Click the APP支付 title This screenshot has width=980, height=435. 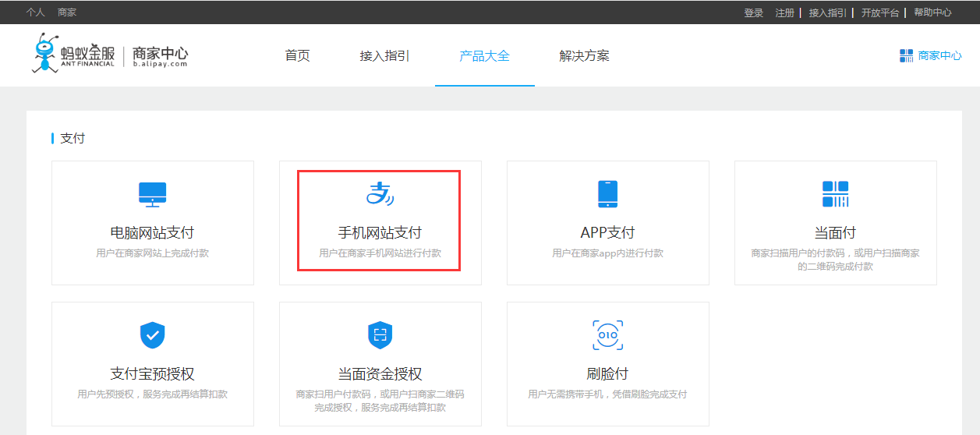(x=607, y=233)
